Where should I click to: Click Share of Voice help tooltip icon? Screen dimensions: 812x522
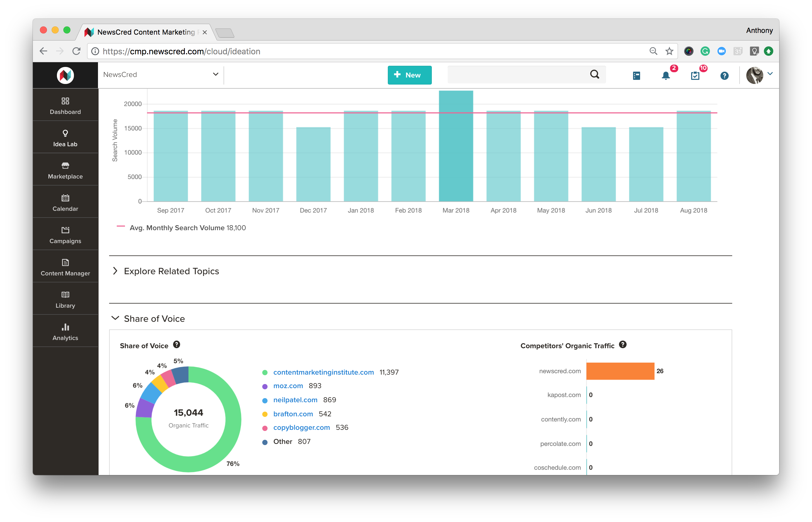pyautogui.click(x=176, y=345)
